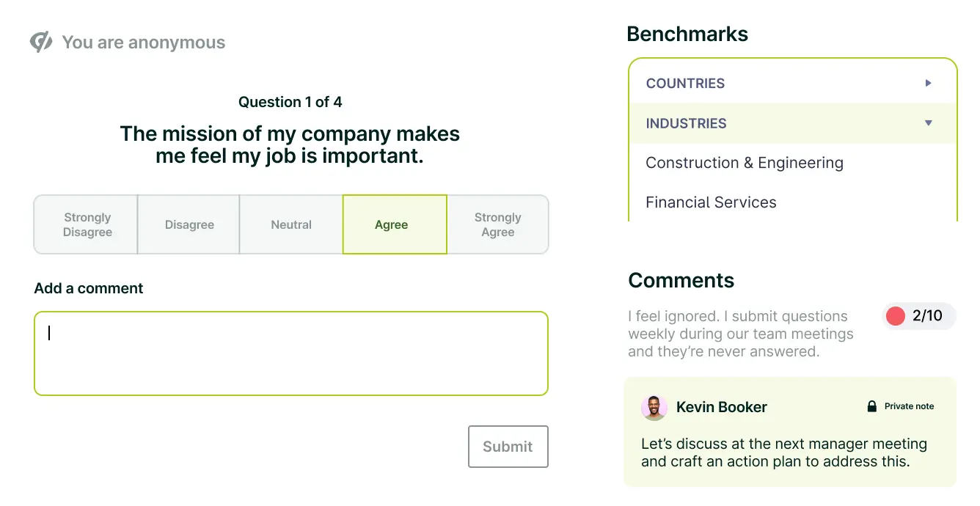This screenshot has width=980, height=506.
Task: Select the Strongly Disagree option
Action: (x=87, y=224)
